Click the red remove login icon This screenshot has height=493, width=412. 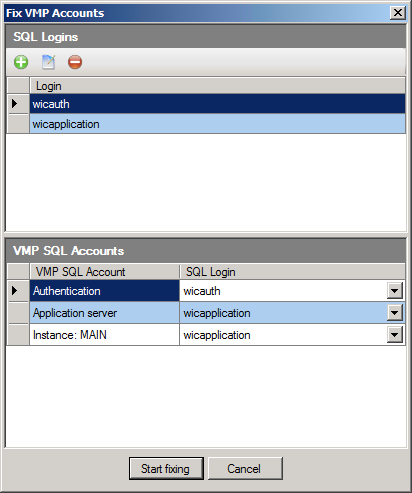click(75, 62)
